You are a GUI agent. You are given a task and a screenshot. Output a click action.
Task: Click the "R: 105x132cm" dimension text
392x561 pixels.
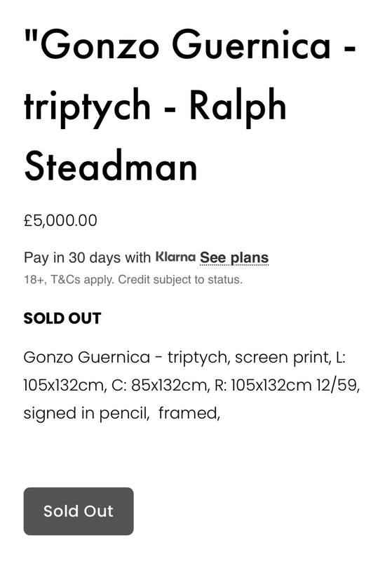[x=263, y=385]
